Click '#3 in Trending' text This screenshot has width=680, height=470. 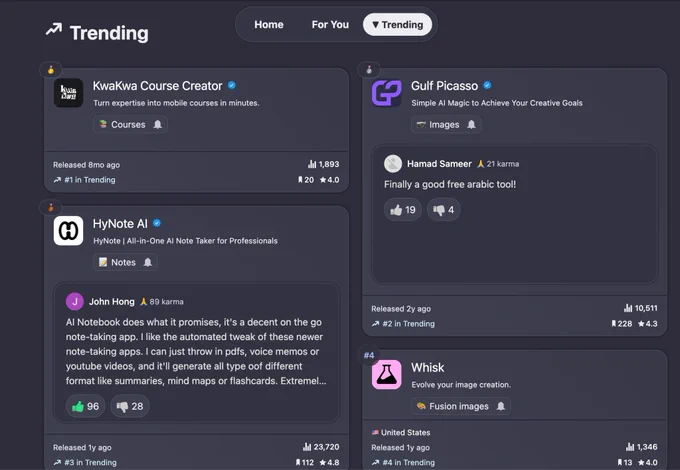(x=91, y=462)
